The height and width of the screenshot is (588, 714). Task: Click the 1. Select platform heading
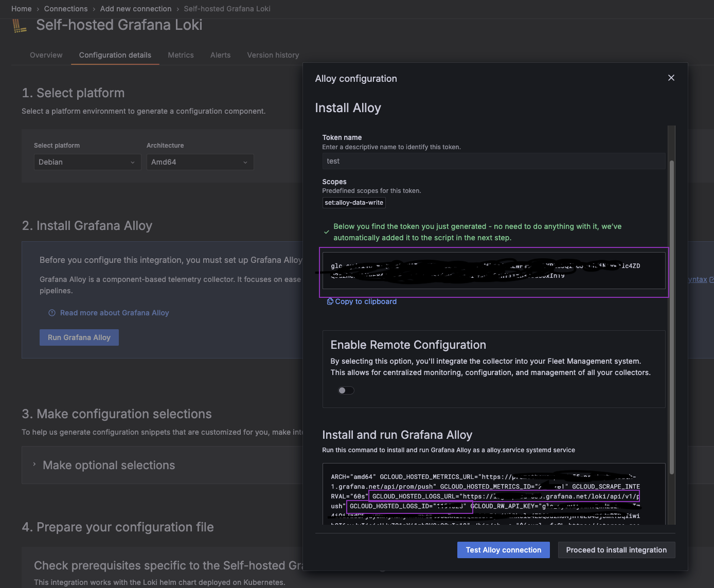73,93
